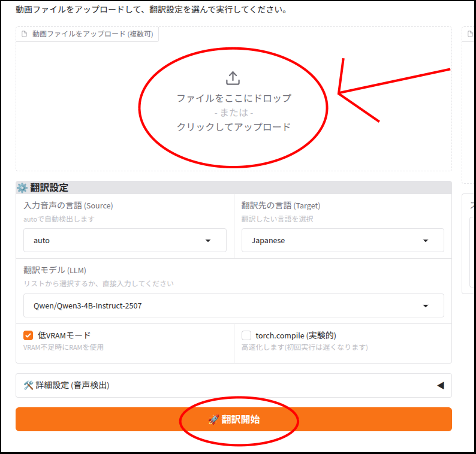Click the auto source language text field

click(x=116, y=241)
